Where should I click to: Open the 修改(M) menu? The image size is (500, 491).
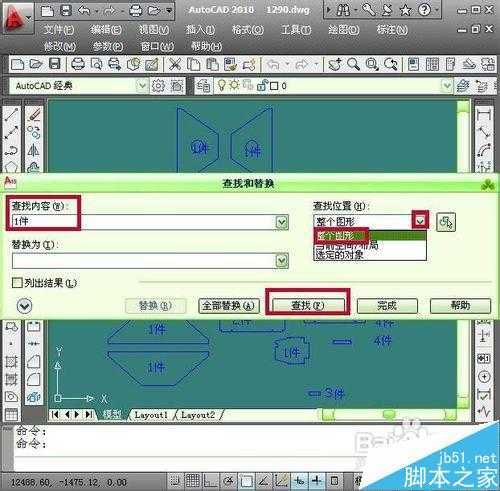60,46
